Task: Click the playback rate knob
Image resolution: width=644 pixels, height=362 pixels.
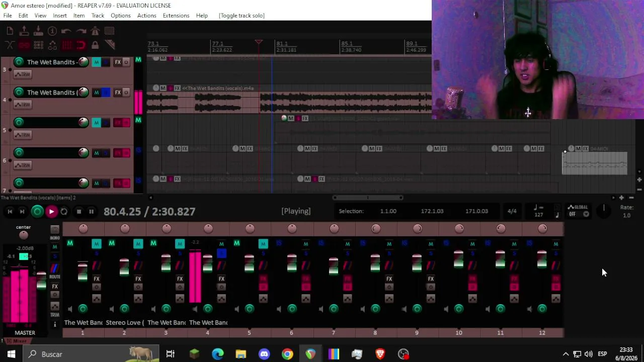Action: (x=604, y=211)
